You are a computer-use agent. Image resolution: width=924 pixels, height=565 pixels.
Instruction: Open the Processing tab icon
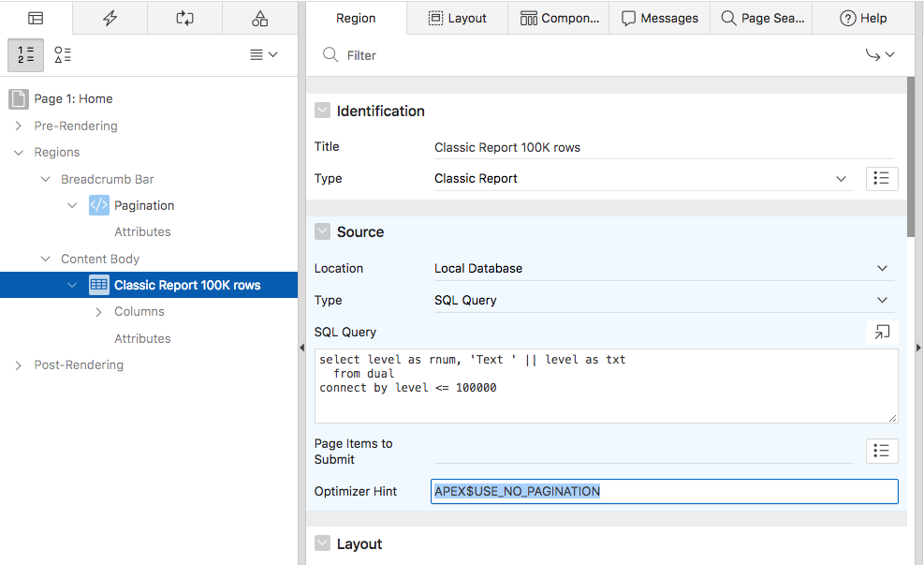tap(184, 18)
